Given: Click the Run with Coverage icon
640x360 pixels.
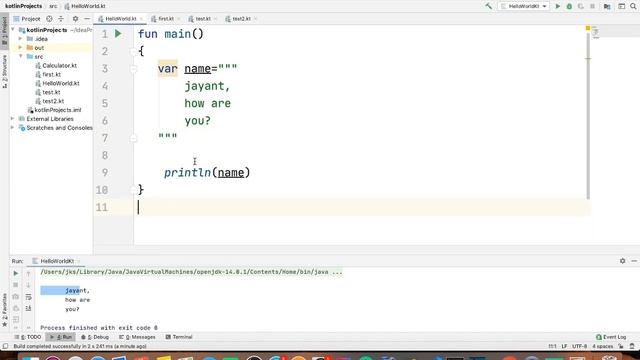Looking at the screenshot, I should [580, 6].
